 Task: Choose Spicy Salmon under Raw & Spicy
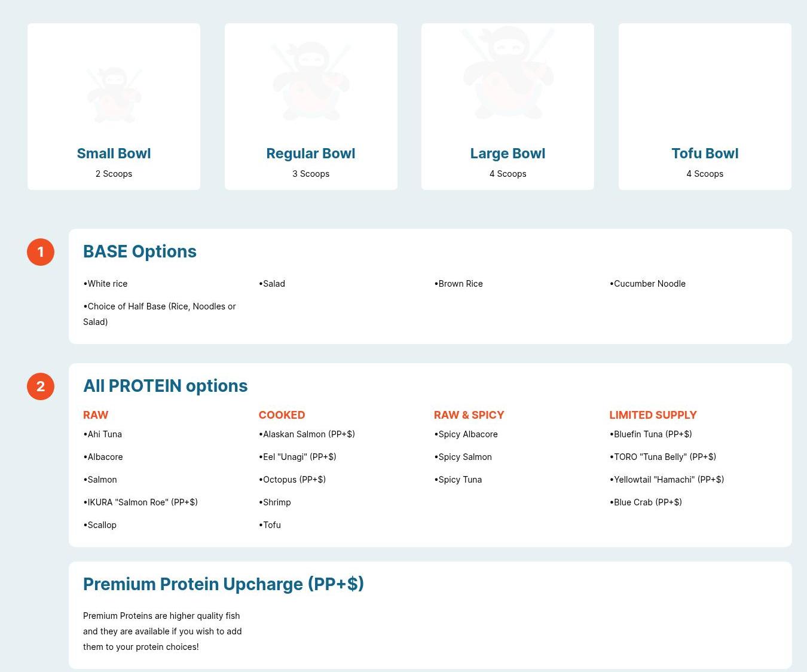coord(463,457)
